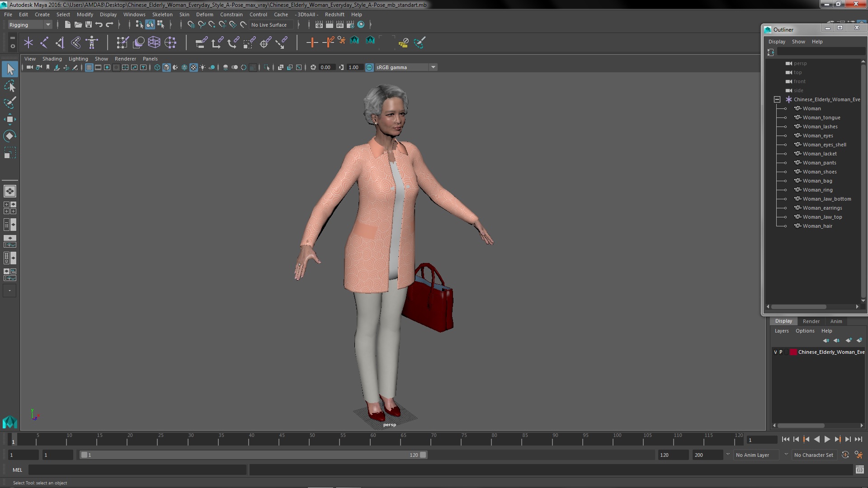Toggle P playback of Chinese_Elderly_Woman layer
The width and height of the screenshot is (868, 488).
pos(781,352)
